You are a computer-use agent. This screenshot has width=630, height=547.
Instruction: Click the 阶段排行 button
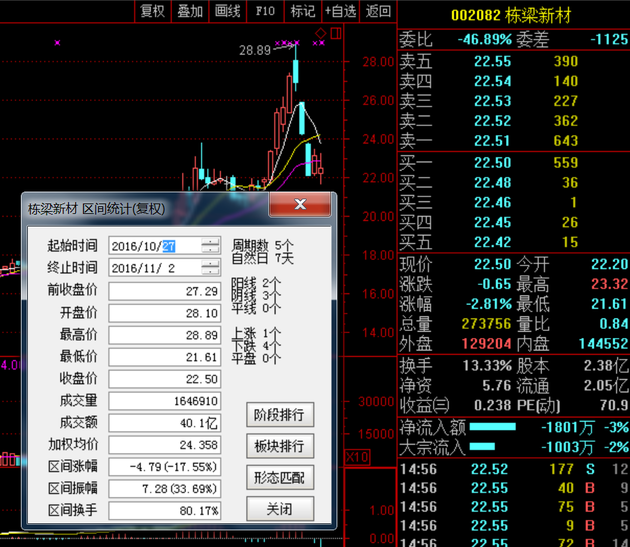(x=280, y=415)
